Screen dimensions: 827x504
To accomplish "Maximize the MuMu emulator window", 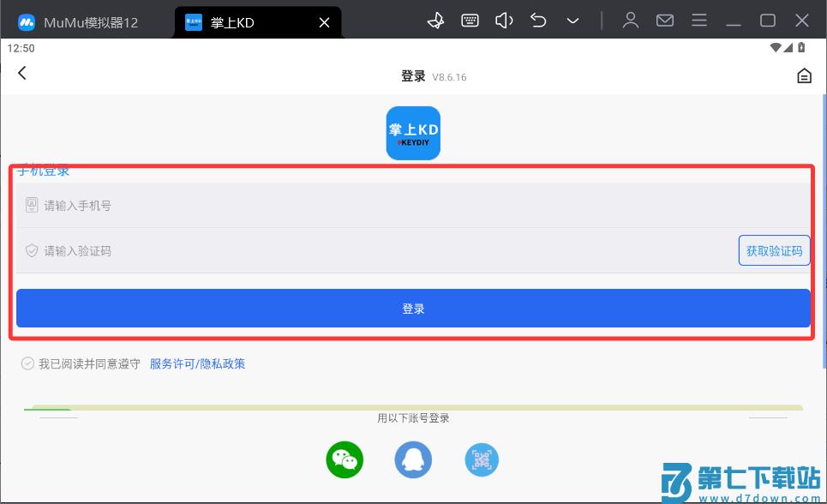I will (x=767, y=21).
